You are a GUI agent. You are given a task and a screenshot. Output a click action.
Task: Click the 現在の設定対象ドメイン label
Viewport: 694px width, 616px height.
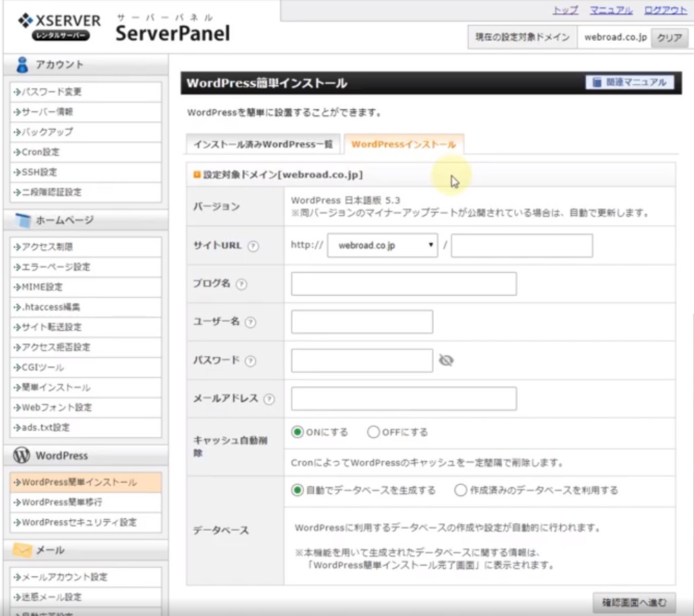tap(522, 37)
